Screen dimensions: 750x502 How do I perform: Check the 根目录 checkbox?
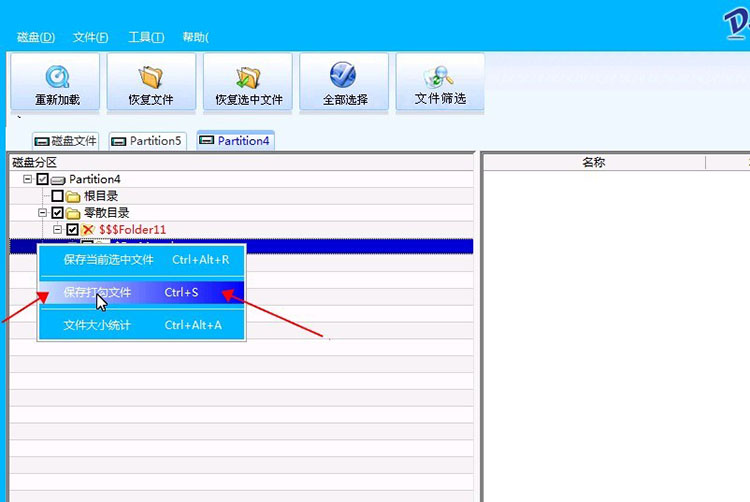tap(57, 196)
